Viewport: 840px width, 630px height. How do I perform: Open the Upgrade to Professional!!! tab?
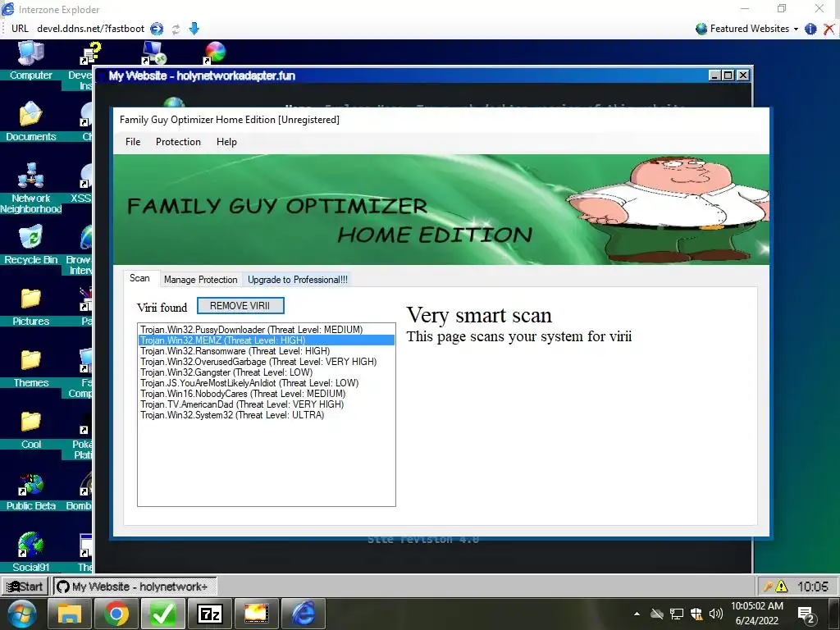click(297, 280)
